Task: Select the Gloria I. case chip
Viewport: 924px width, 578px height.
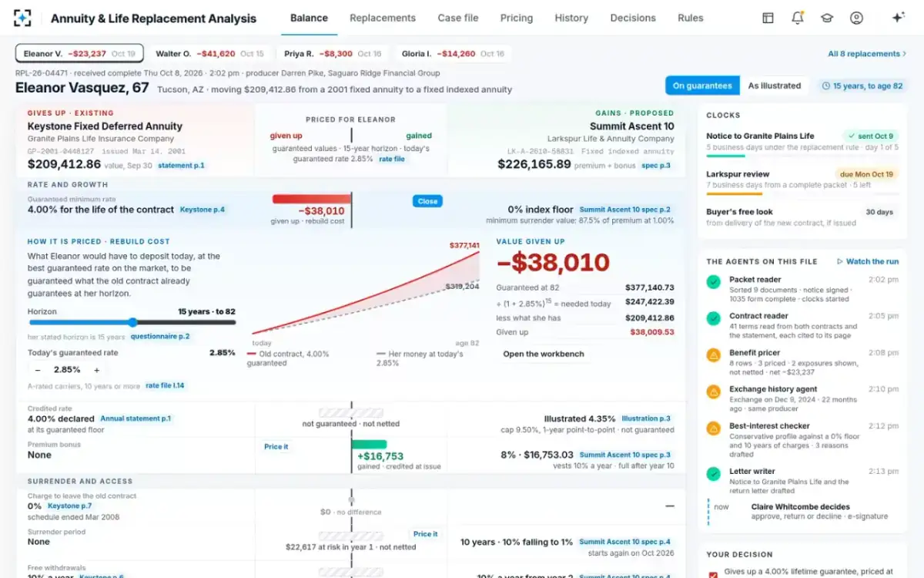Action: click(453, 54)
